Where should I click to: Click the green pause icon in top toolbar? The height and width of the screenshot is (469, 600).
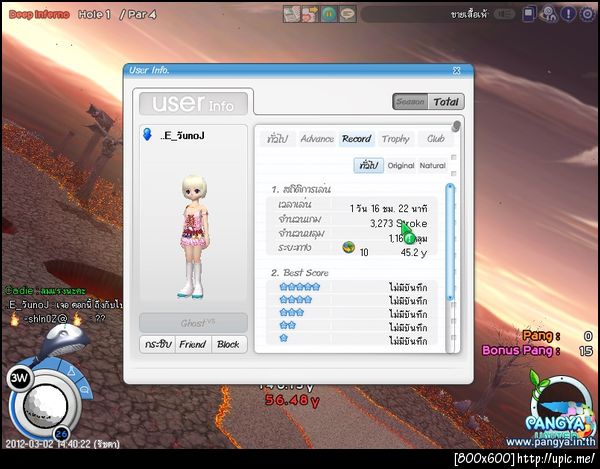tap(328, 15)
